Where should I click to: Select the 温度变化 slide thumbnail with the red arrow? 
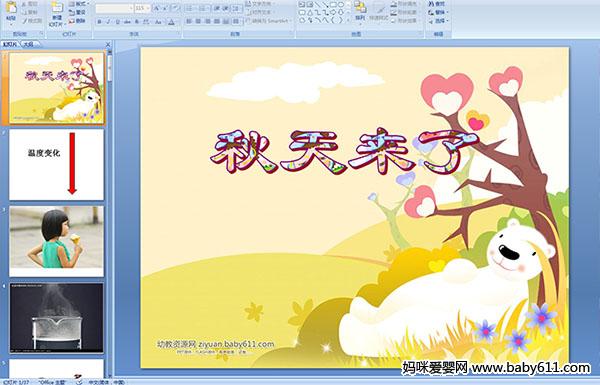tap(56, 165)
